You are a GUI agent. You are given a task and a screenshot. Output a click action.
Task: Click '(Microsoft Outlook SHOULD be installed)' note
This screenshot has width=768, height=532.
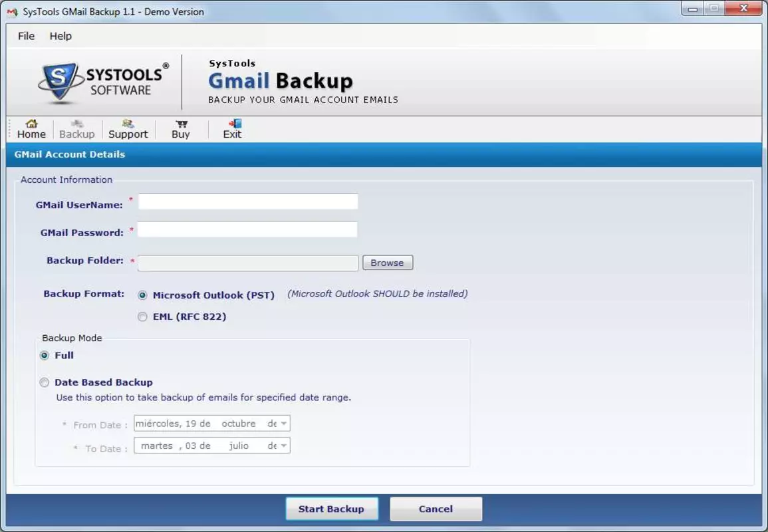pos(377,294)
